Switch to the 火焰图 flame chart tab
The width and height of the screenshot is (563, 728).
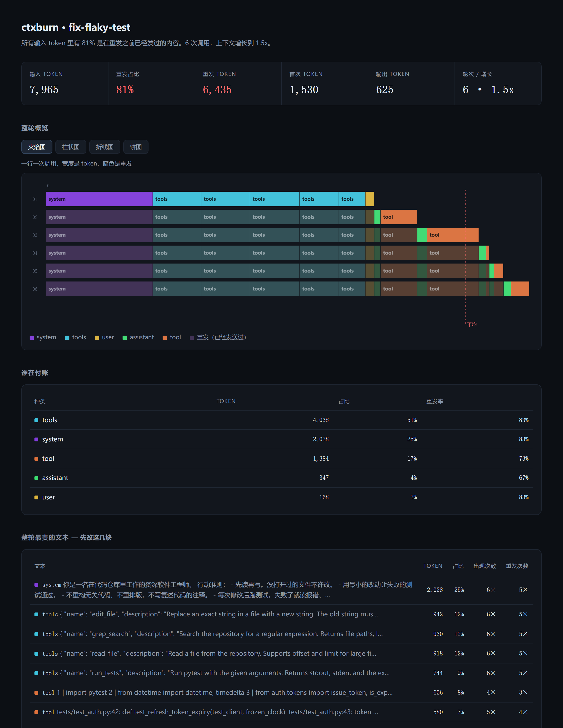37,147
